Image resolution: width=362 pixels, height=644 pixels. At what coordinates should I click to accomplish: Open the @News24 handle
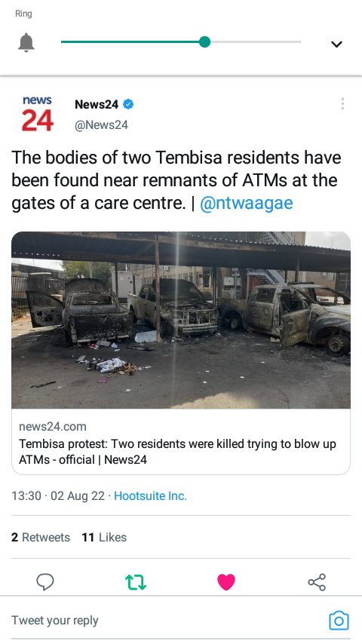pos(101,125)
